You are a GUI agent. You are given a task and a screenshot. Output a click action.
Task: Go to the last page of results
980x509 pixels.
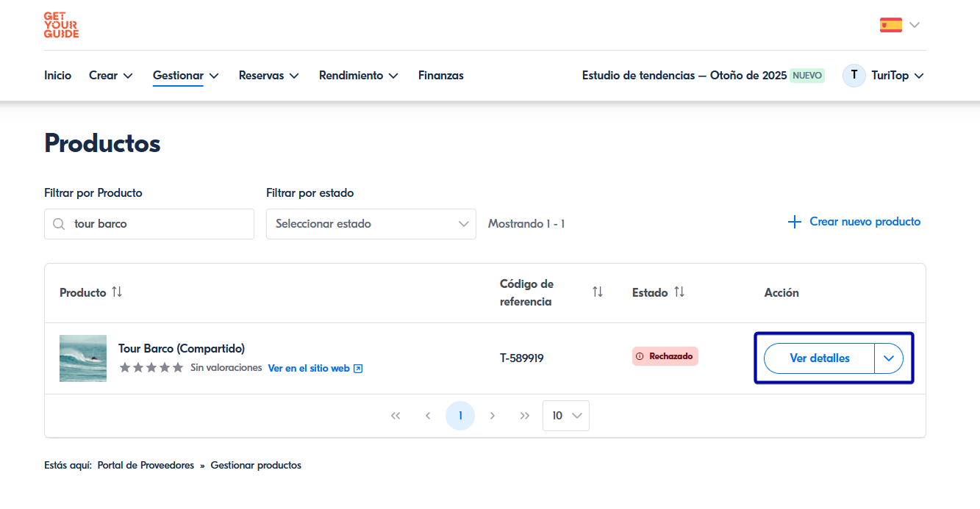pyautogui.click(x=524, y=416)
